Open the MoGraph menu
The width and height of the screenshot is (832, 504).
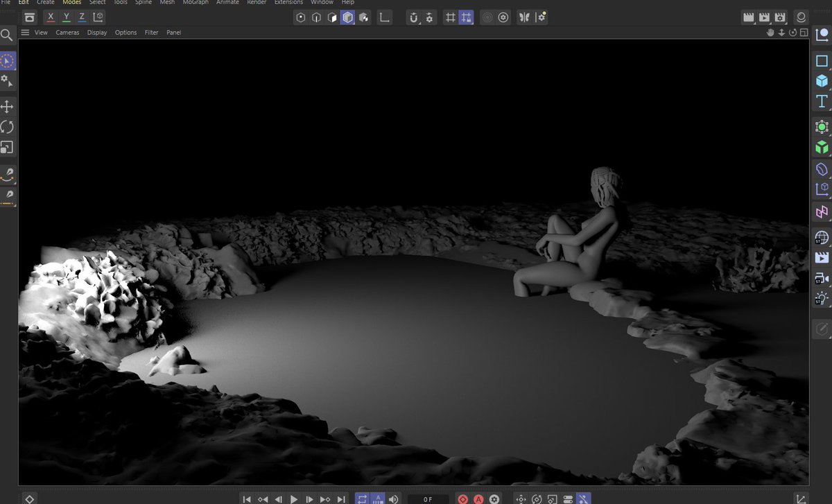click(196, 3)
